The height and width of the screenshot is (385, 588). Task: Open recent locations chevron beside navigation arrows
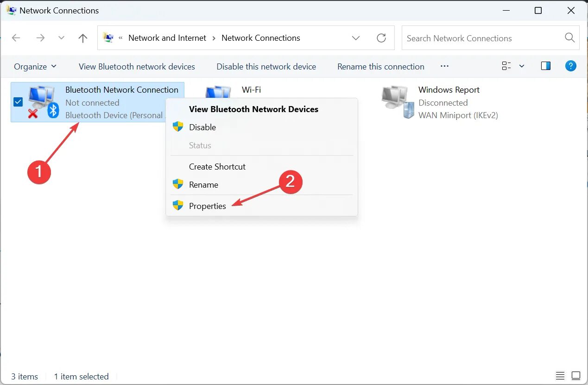[61, 38]
